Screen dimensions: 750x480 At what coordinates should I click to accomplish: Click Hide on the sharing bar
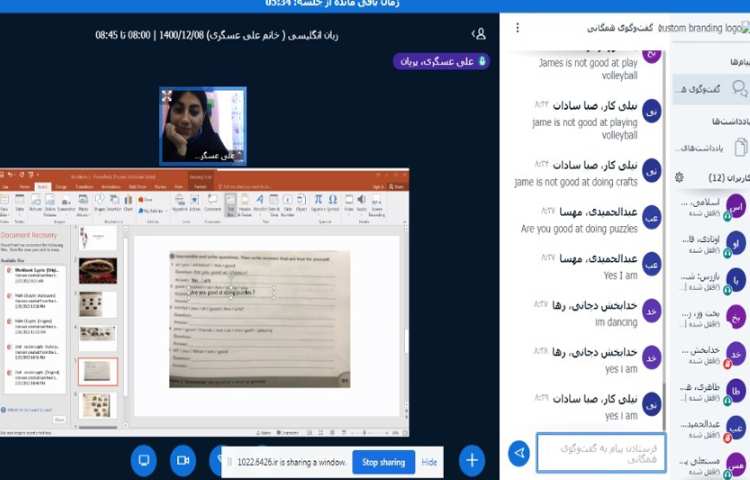429,462
